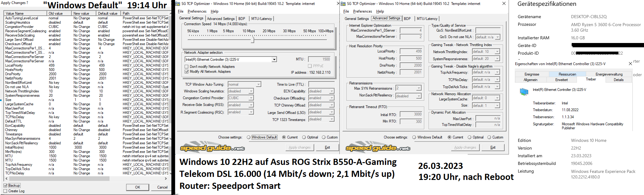644x195 pixels.
Task: Open Details tab in adapter properties
Action: (618, 80)
